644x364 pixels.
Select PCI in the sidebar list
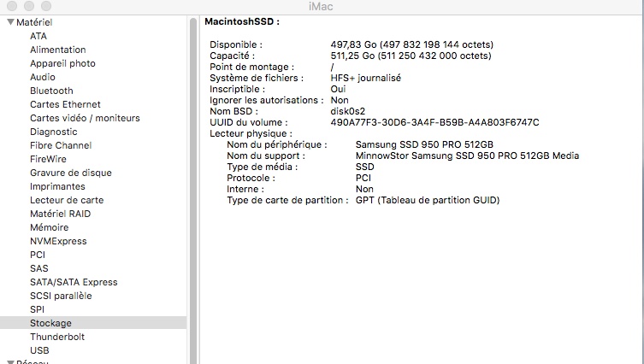(x=38, y=255)
